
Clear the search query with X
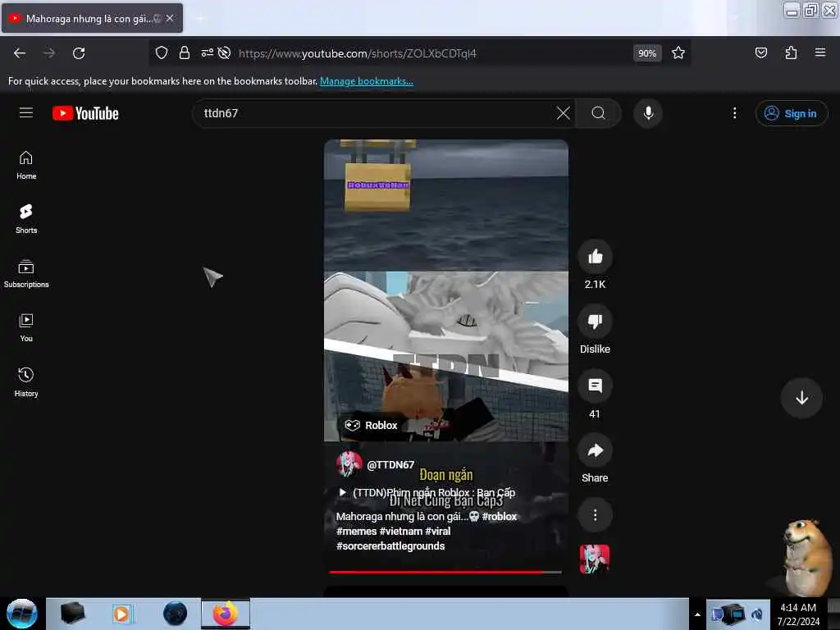pos(563,113)
